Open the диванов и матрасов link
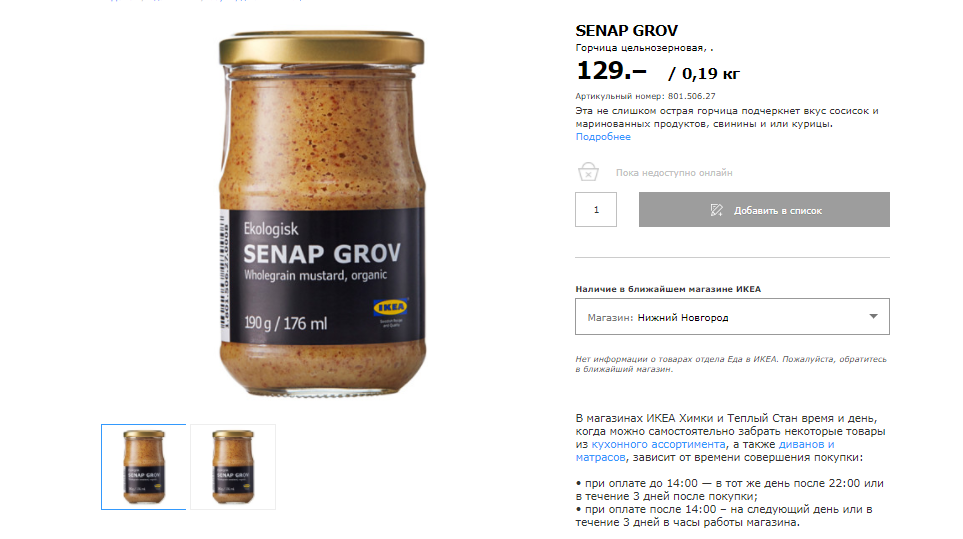 click(704, 451)
